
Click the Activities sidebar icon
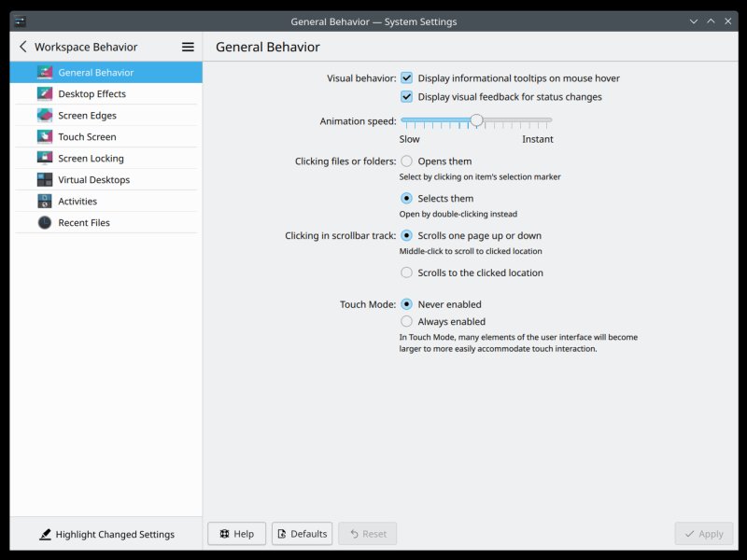coord(45,202)
